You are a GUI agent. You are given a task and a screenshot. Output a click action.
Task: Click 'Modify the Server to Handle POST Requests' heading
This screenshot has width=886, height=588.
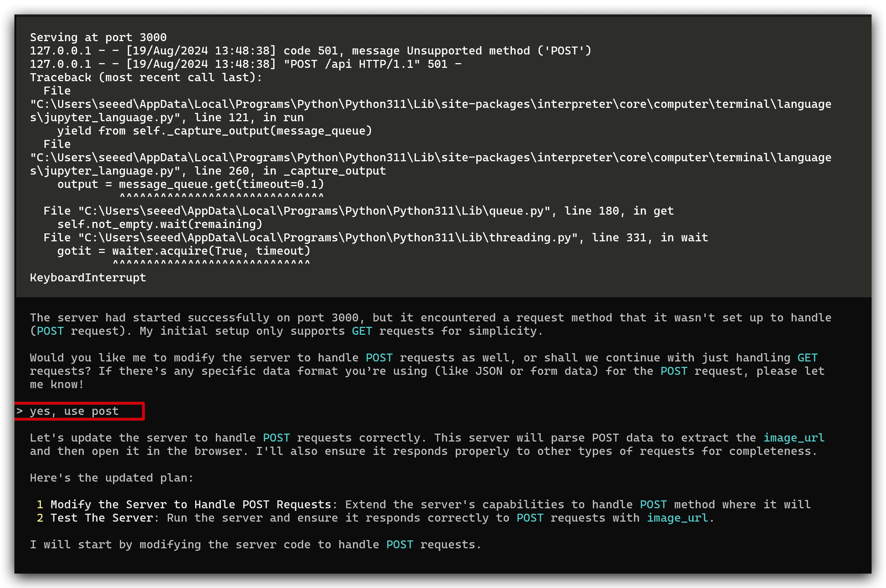191,504
